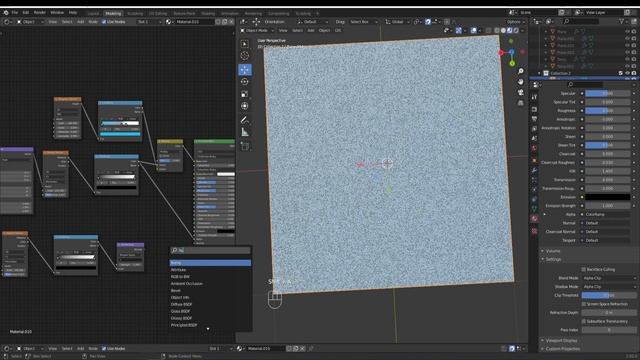This screenshot has width=640, height=360.
Task: Collapse the Settings panel section
Action: point(553,259)
